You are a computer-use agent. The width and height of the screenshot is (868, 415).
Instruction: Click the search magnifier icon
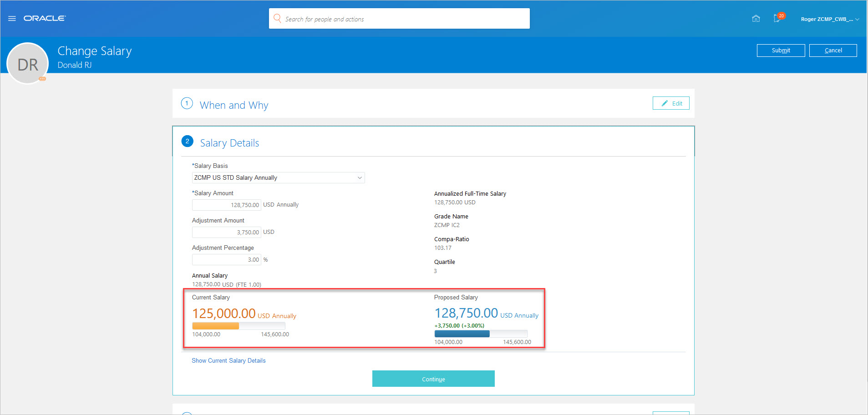coord(277,18)
